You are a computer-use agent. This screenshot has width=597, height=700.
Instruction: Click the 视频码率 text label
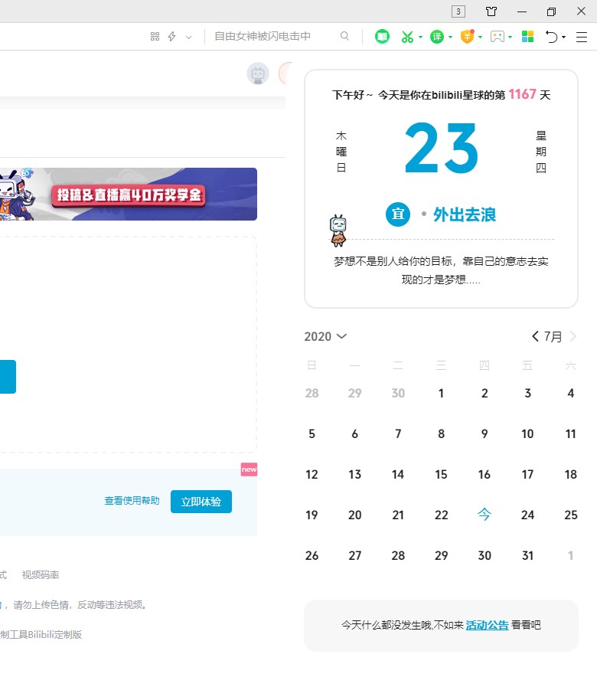pos(41,575)
